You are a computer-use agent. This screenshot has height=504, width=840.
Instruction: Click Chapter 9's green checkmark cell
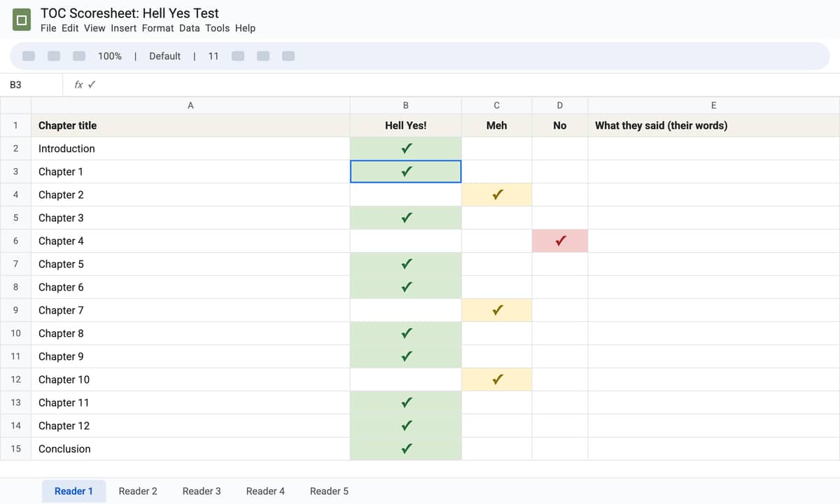click(406, 356)
